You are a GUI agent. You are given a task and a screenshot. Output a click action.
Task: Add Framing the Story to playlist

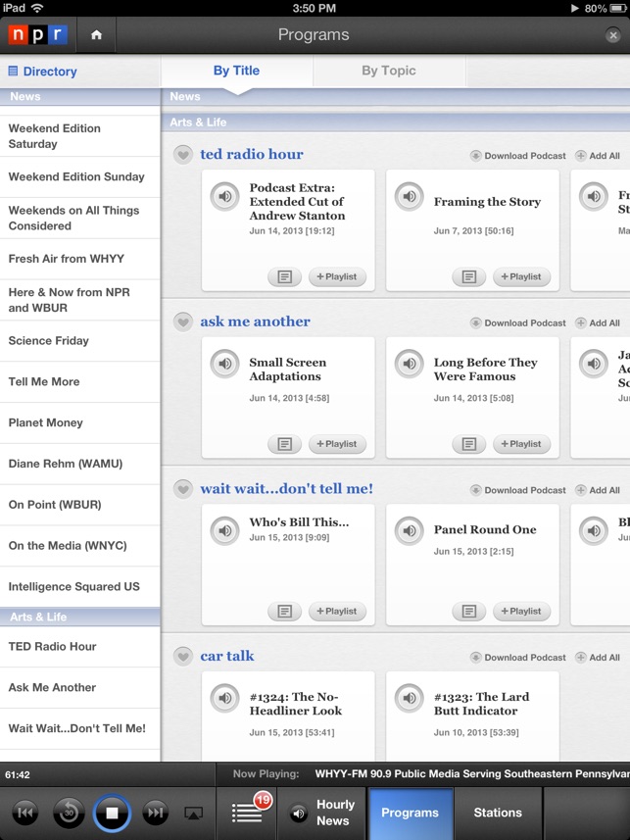[521, 277]
